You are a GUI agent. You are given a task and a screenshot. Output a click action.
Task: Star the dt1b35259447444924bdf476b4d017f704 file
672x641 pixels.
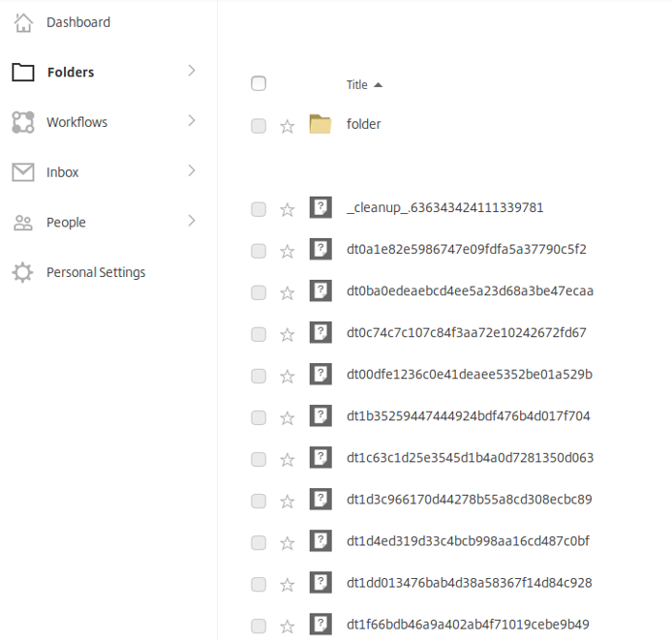coord(288,418)
